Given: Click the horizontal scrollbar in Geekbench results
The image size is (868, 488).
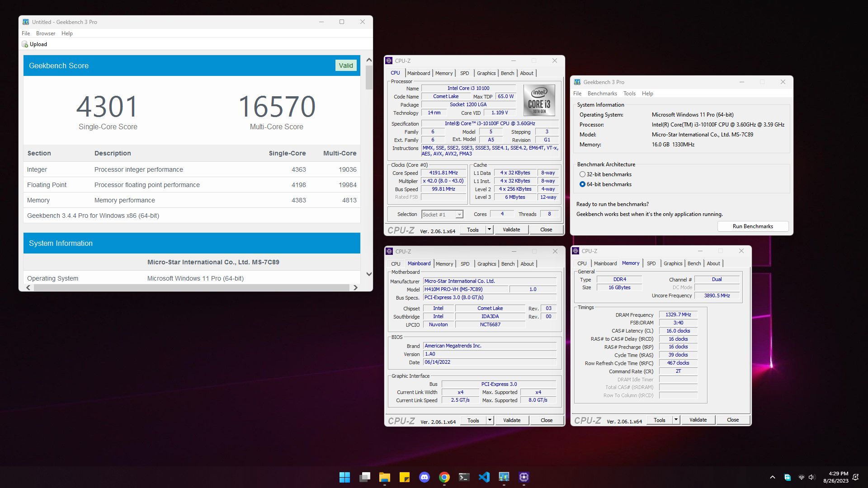Looking at the screenshot, I should click(x=191, y=288).
